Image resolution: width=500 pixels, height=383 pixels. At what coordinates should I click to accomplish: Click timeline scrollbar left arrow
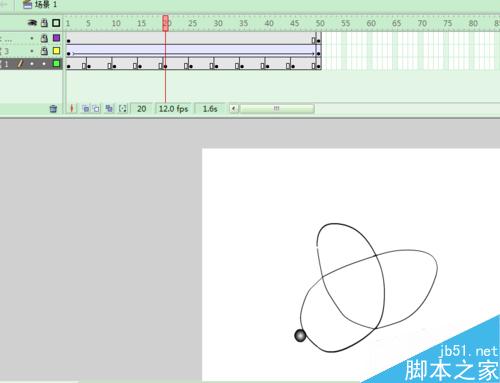[x=234, y=109]
